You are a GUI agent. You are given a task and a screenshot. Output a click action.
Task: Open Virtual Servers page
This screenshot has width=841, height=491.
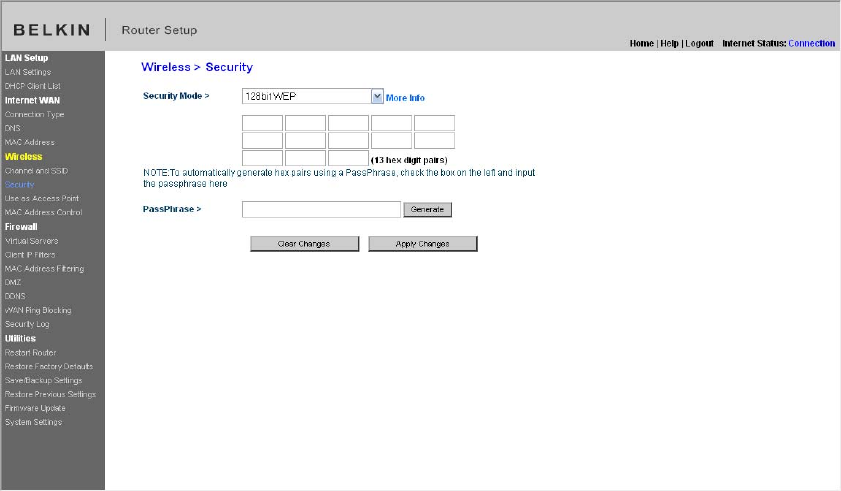tap(32, 241)
